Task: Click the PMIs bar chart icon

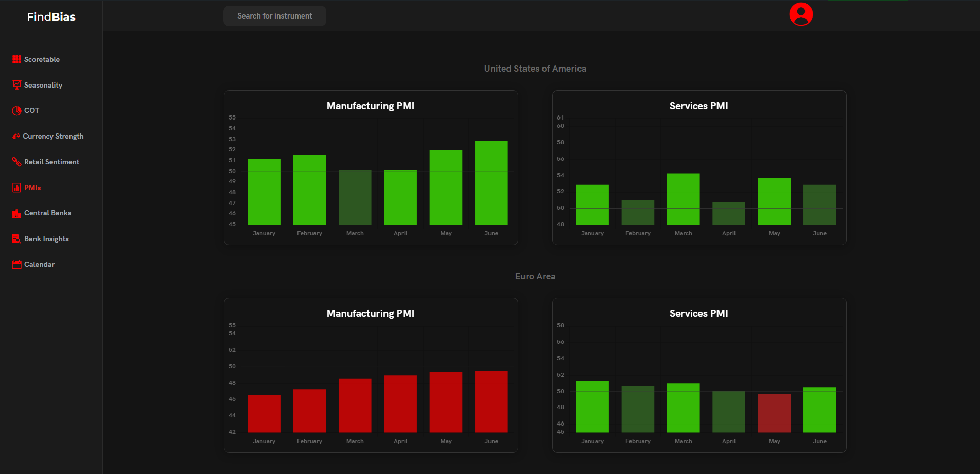Action: (16, 188)
